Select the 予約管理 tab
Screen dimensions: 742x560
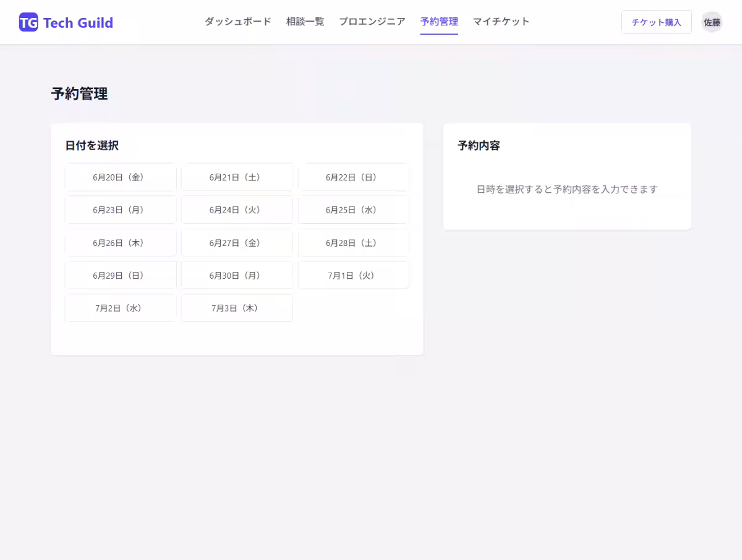pos(439,21)
